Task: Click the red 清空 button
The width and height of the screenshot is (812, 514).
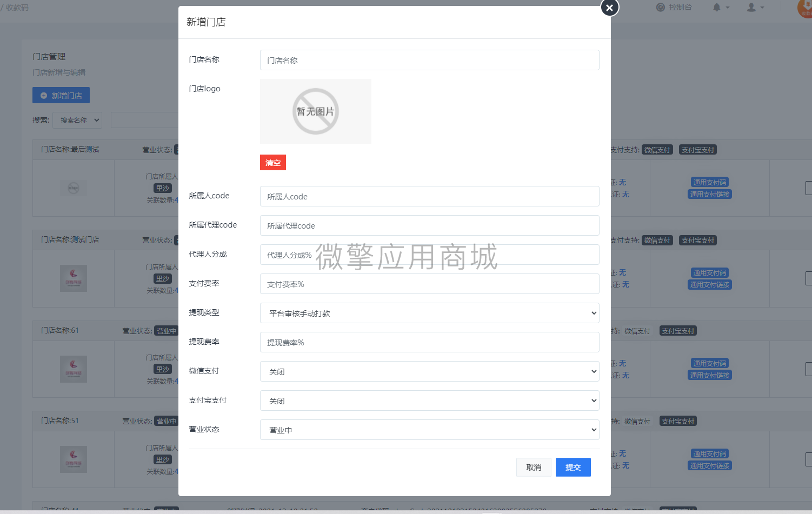Action: click(273, 163)
